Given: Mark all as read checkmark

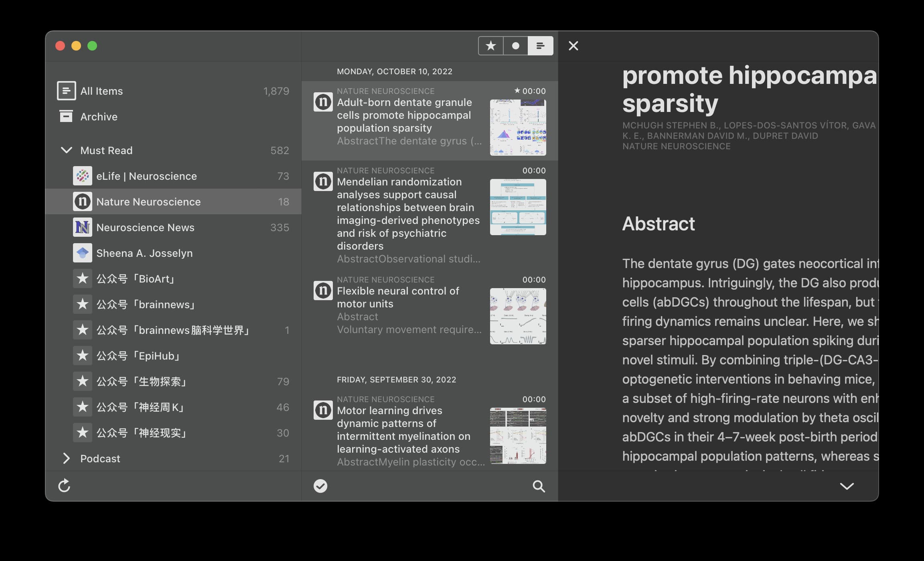Looking at the screenshot, I should coord(320,486).
